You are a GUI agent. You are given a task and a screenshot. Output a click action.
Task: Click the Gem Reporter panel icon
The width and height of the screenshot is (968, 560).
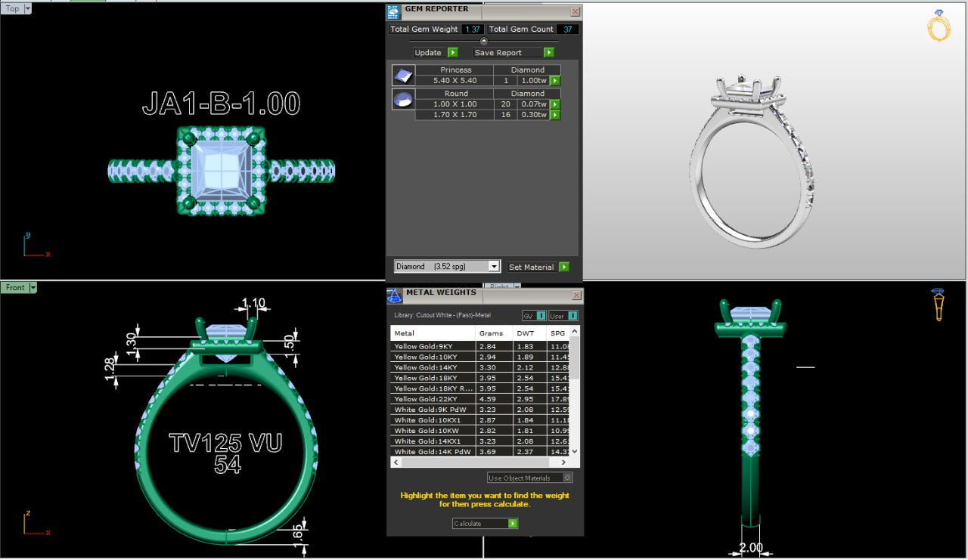click(x=393, y=11)
